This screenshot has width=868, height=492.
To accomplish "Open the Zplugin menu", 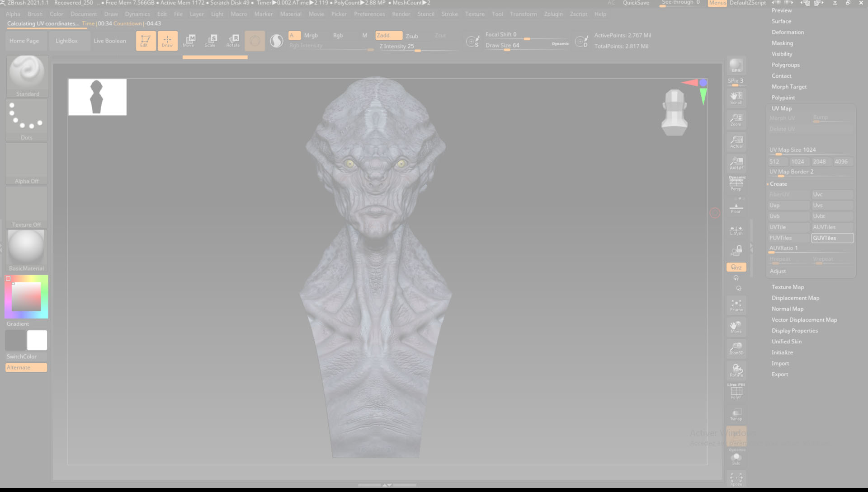I will [553, 14].
